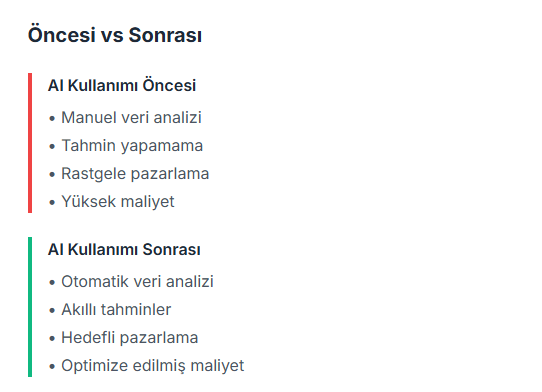Click the bullet before 'Tahmin yapamama'
The height and width of the screenshot is (392, 542).
pos(52,147)
